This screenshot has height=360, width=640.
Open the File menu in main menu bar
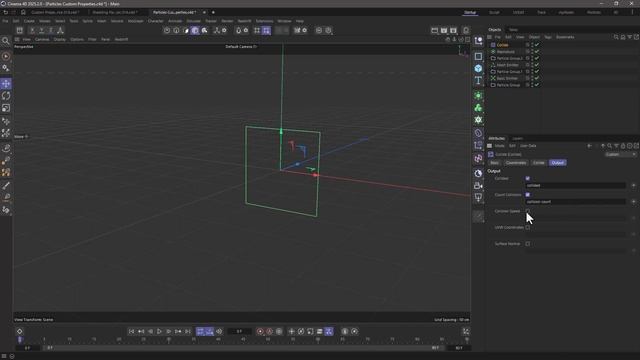tap(5, 21)
